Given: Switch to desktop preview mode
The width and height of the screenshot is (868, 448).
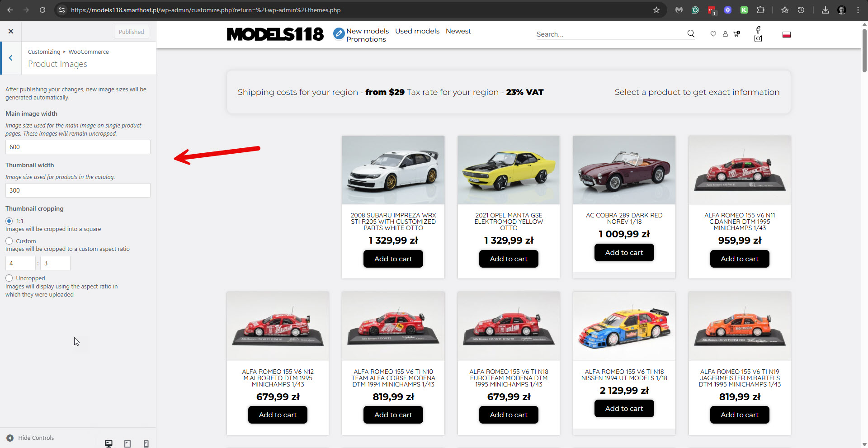Looking at the screenshot, I should coord(108,443).
